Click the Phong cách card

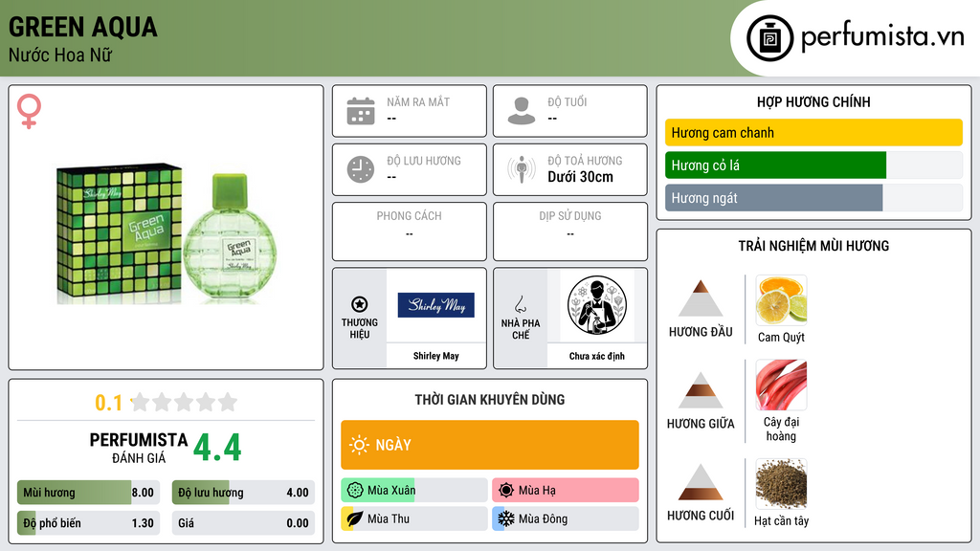(410, 231)
